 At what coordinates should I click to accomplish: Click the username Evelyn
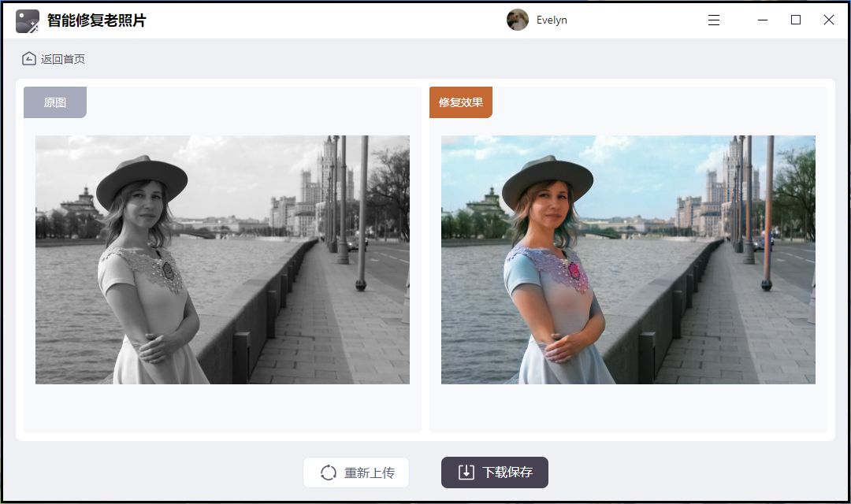pos(552,20)
